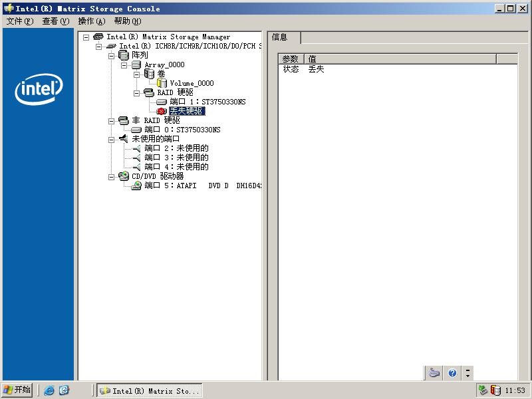Click the 开始 Start button
532x399 pixels.
point(17,390)
